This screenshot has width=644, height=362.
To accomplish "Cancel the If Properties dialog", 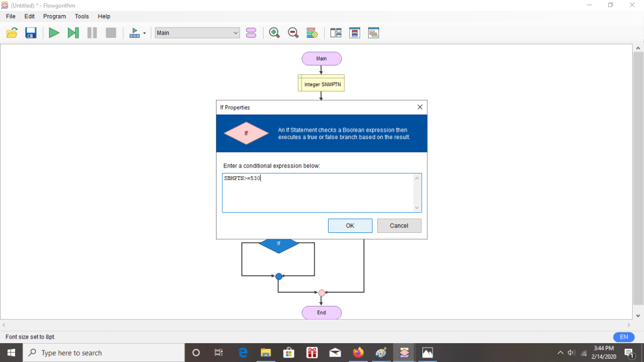I will (x=399, y=225).
